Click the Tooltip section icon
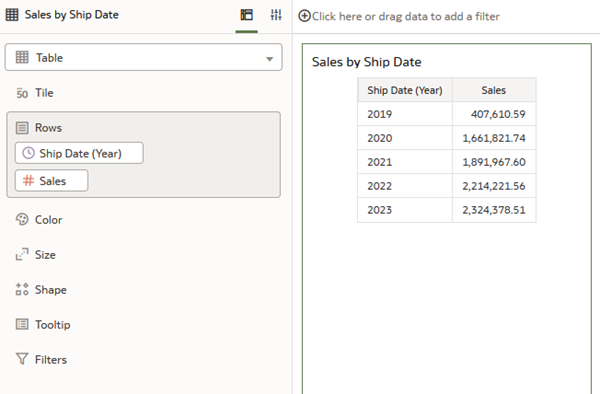 point(22,324)
